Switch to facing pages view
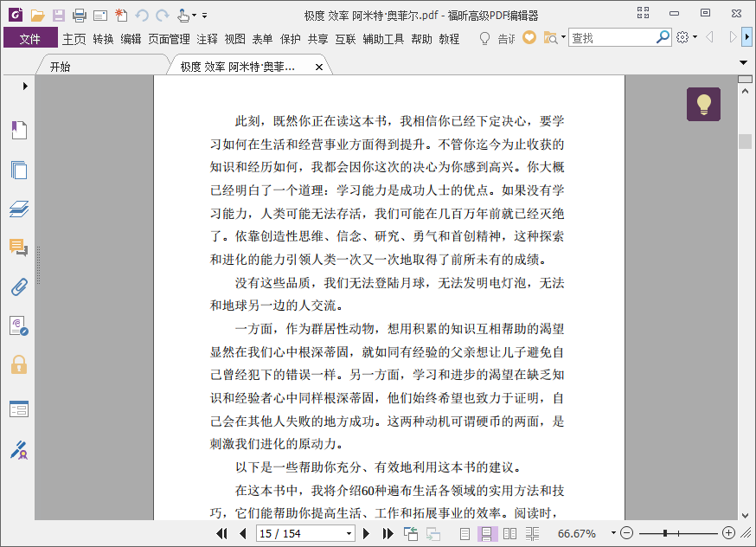Viewport: 756px width, 547px height. point(509,533)
